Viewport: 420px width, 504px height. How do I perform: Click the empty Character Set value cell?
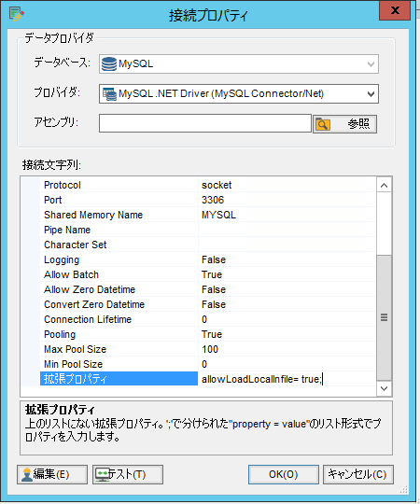287,245
